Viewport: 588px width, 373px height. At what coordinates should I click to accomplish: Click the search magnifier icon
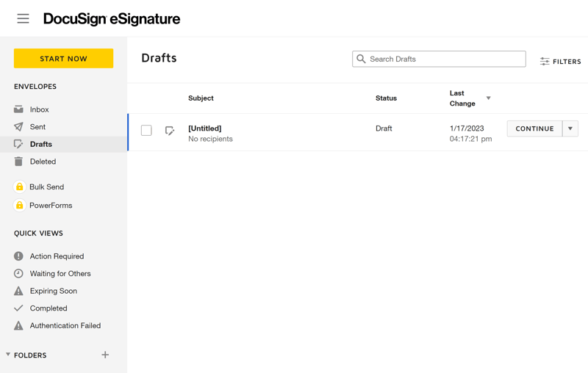click(x=361, y=59)
